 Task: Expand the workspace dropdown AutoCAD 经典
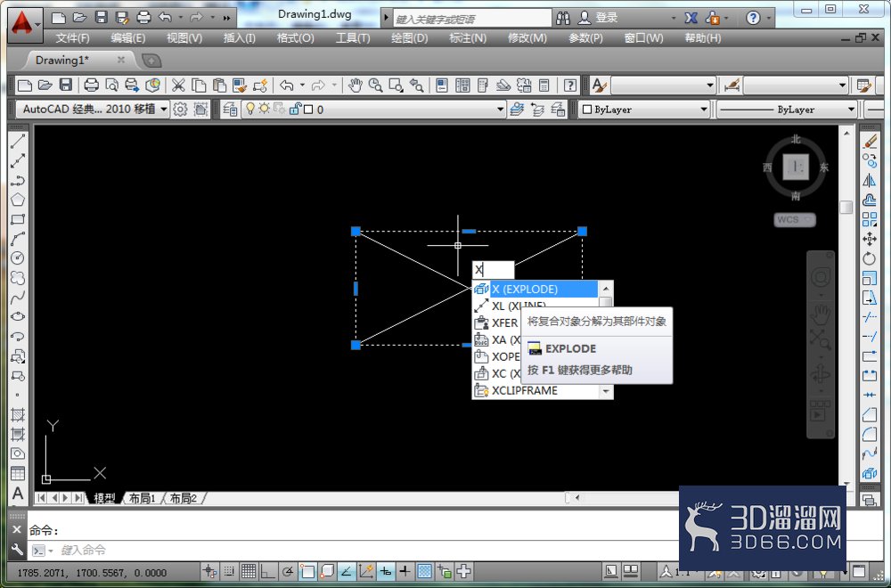click(164, 109)
